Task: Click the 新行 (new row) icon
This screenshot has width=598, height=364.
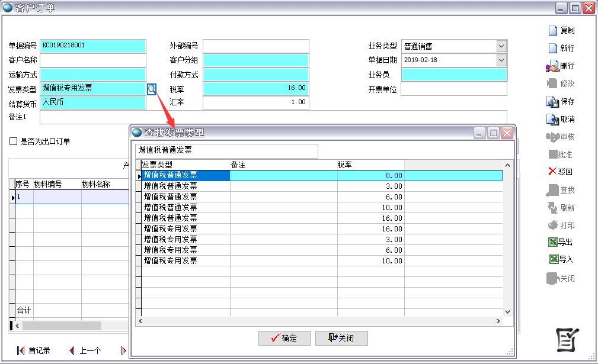Action: 552,48
